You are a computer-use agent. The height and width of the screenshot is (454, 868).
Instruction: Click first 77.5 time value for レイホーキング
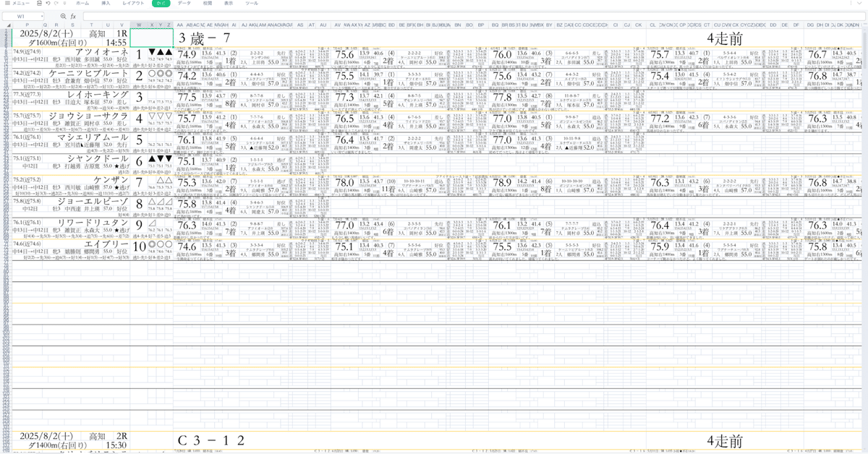pyautogui.click(x=187, y=97)
